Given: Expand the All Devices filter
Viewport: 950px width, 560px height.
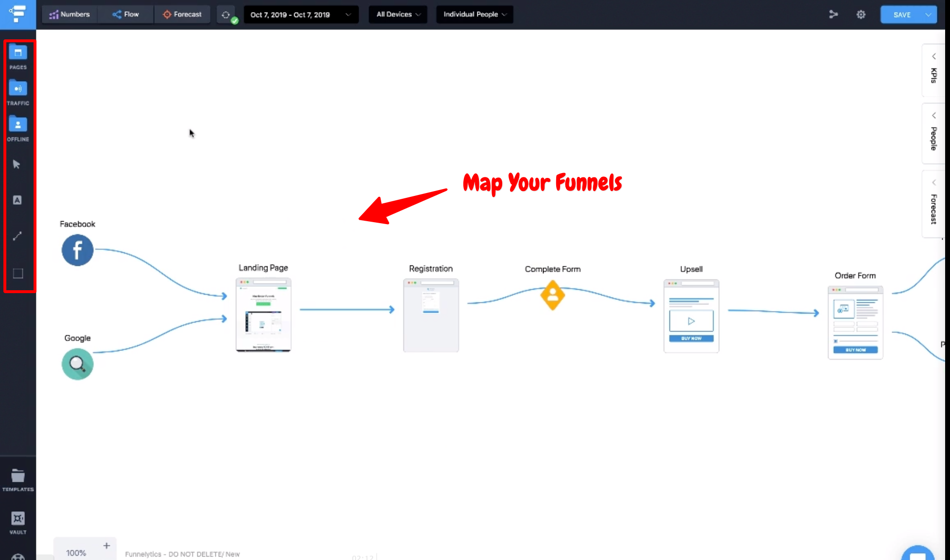Looking at the screenshot, I should 397,14.
